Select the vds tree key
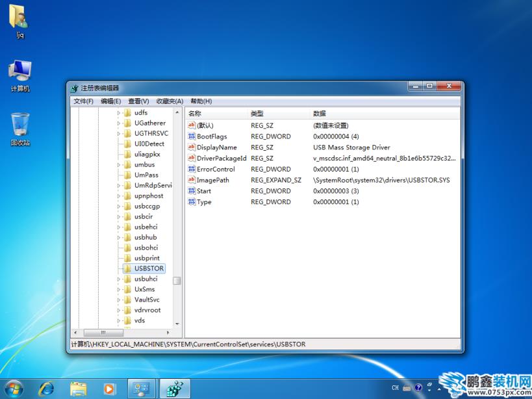This screenshot has width=532, height=399. point(140,320)
